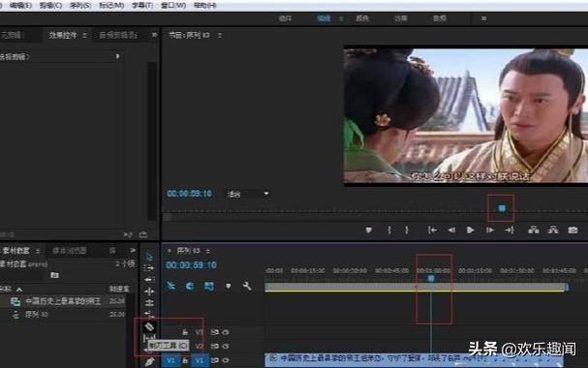Viewport: 588px width, 368px height.
Task: Add a marker from the timeline toolbar
Action: 228,287
